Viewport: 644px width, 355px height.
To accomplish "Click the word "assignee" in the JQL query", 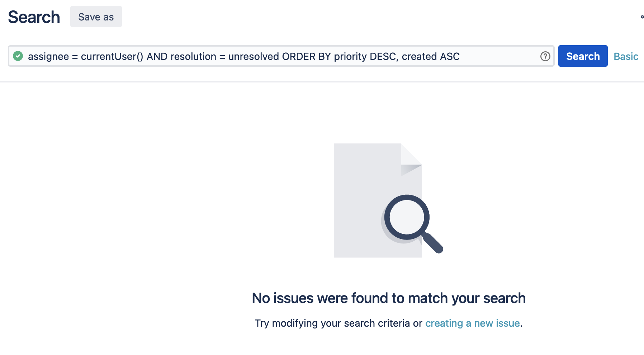I will point(48,56).
